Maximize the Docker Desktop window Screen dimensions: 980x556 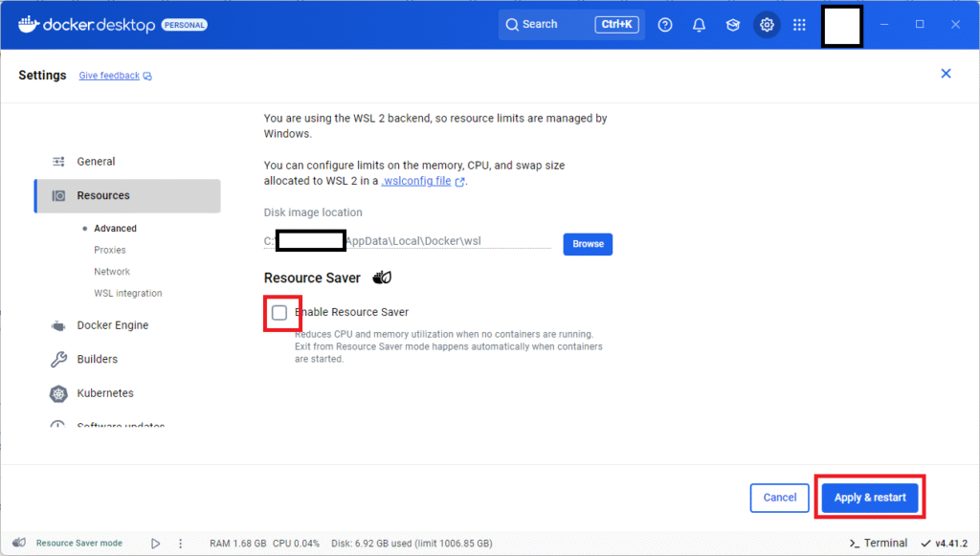tap(920, 24)
